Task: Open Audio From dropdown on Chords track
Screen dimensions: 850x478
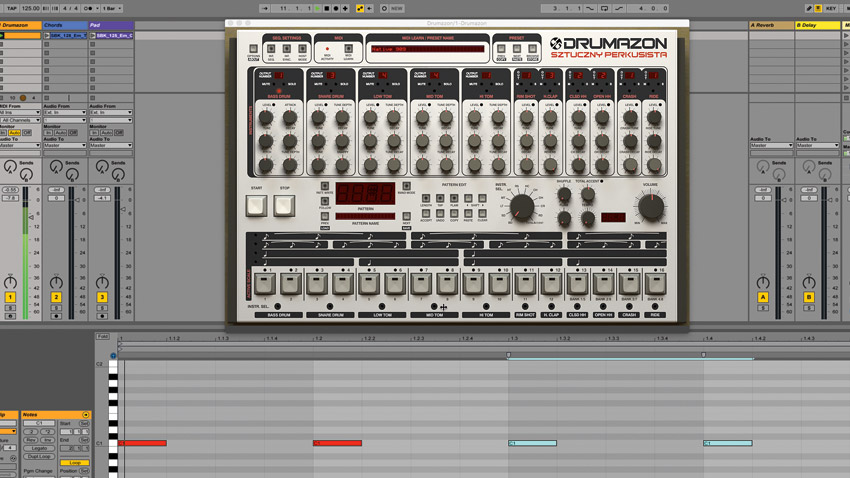Action: pos(65,113)
